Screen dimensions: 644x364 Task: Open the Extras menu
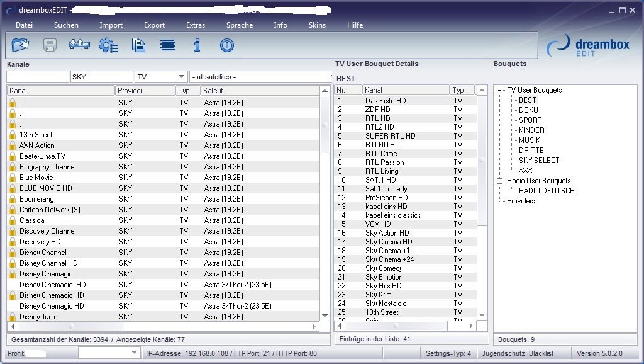coord(196,25)
